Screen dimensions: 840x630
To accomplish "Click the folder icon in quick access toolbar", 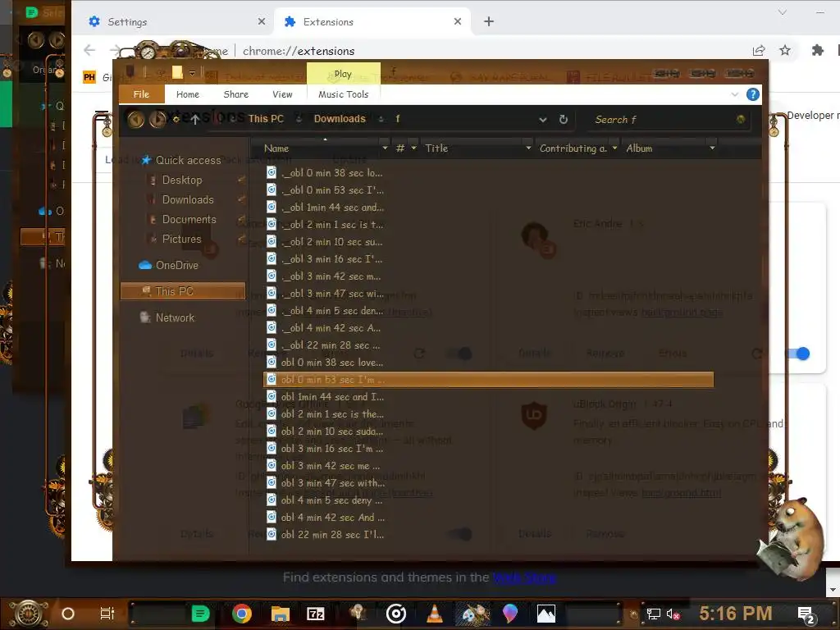I will click(177, 72).
